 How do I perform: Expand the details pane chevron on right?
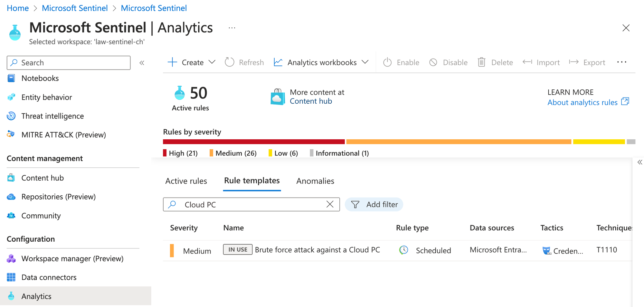(x=639, y=162)
